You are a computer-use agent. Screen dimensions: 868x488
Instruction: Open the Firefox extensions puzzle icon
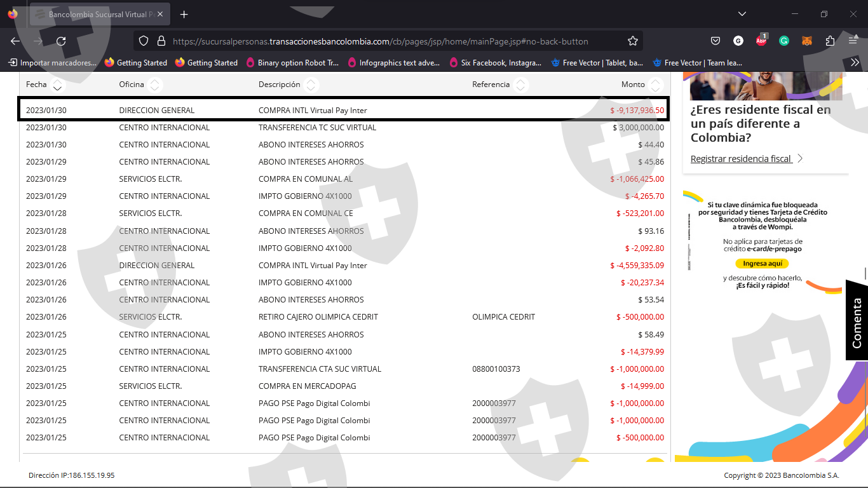830,41
